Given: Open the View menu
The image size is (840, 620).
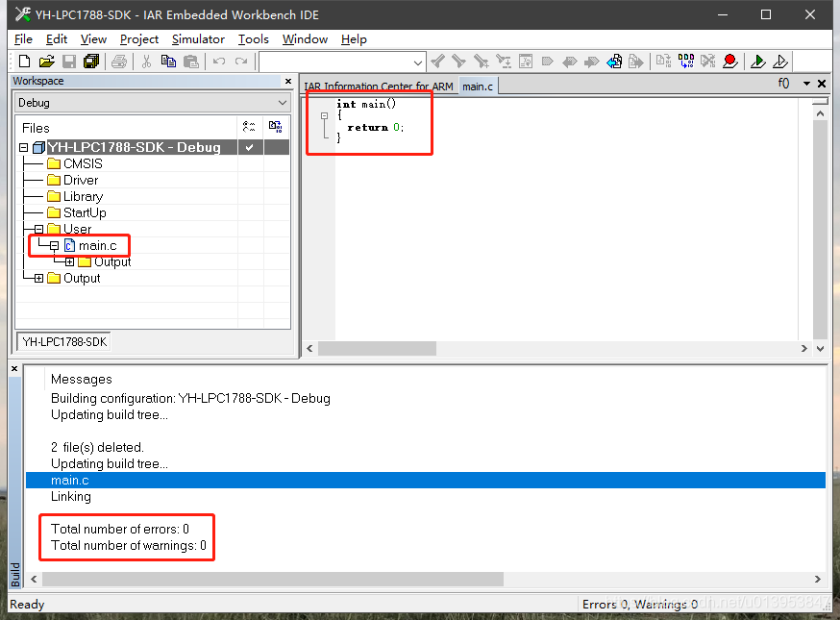Looking at the screenshot, I should [94, 39].
